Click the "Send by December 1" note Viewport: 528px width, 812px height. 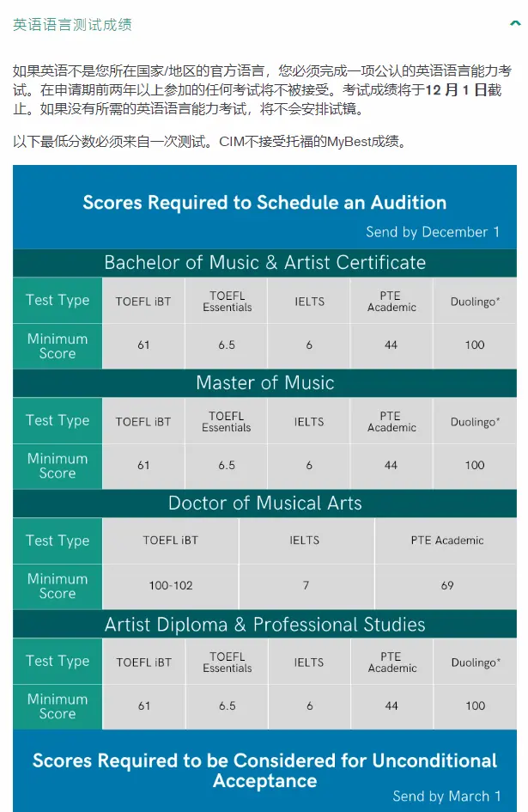[x=433, y=232]
